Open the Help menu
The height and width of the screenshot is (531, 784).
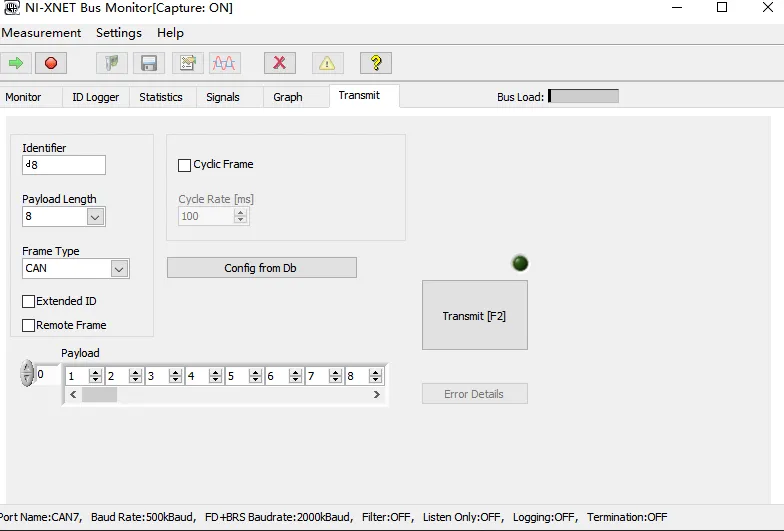pos(170,33)
